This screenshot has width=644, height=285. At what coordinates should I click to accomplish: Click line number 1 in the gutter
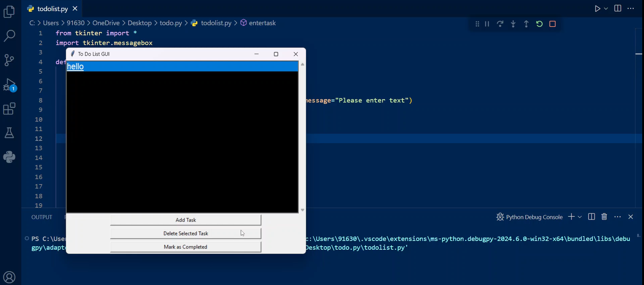(x=41, y=33)
